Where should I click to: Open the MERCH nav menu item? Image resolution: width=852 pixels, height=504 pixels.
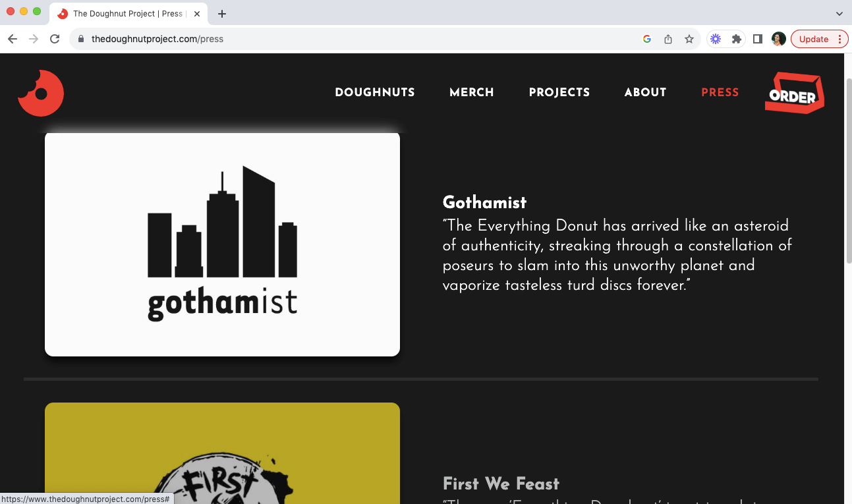tap(472, 92)
